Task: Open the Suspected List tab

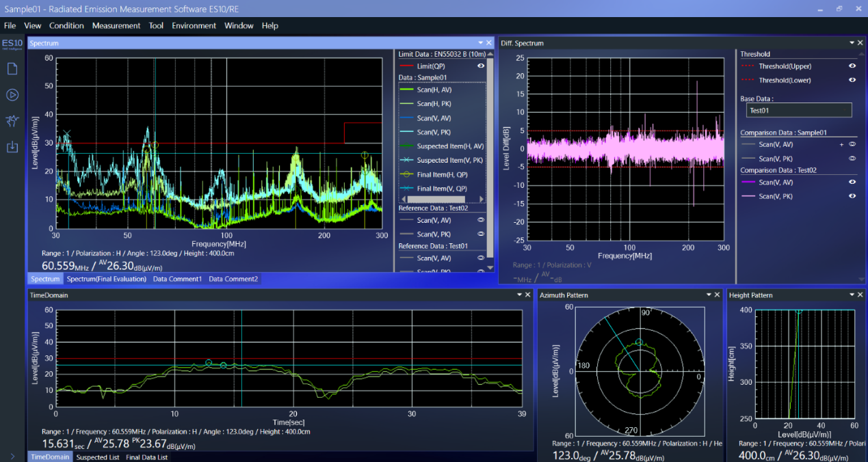Action: [x=98, y=457]
